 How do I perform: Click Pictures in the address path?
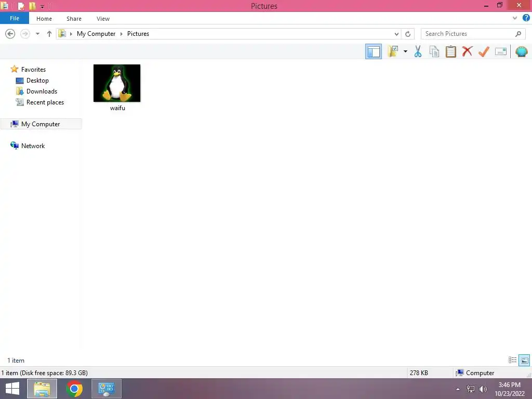point(138,34)
